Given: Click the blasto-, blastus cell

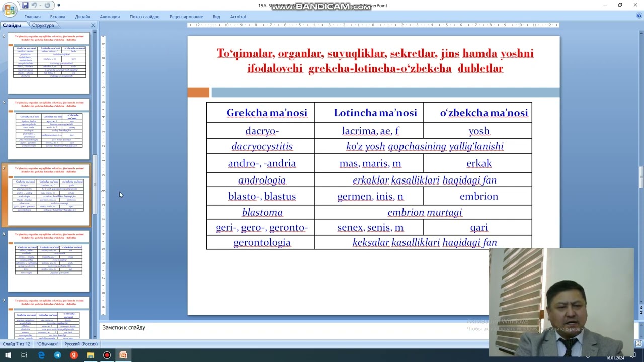Looking at the screenshot, I should (261, 196).
